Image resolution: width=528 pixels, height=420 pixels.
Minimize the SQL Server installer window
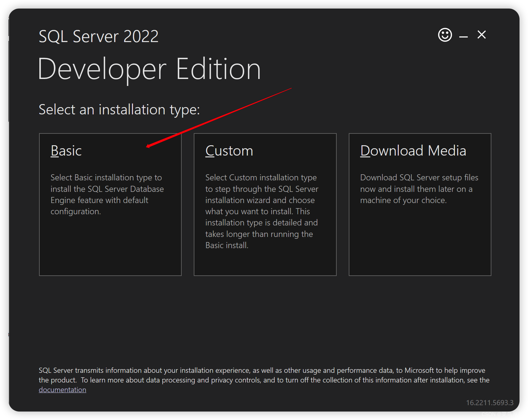463,37
